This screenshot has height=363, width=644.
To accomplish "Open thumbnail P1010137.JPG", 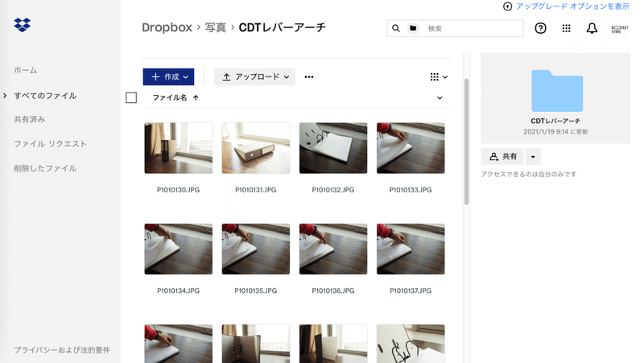I will 411,249.
